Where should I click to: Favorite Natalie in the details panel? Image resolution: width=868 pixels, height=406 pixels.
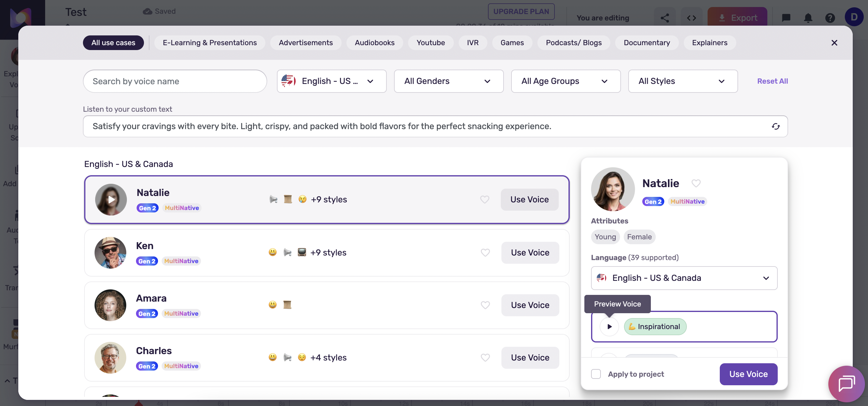[696, 183]
